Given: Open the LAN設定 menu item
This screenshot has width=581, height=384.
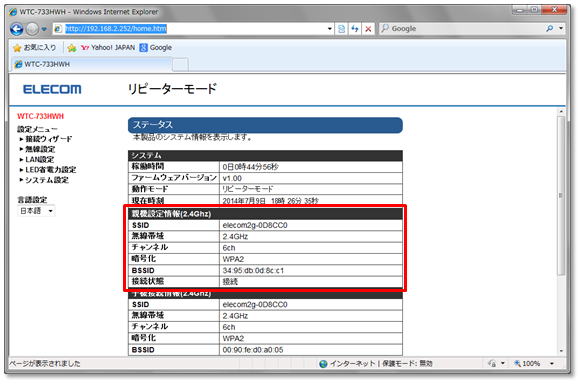Looking at the screenshot, I should pos(39,160).
